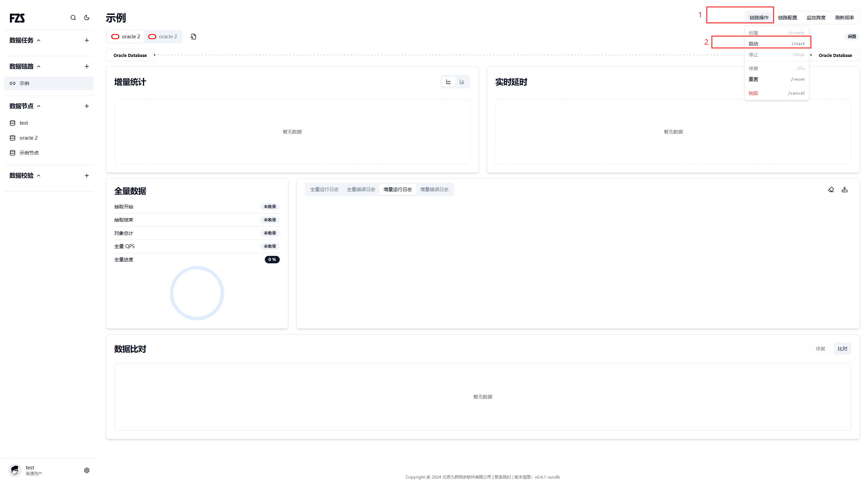Click the search icon in sidebar
Screen dimensions: 868x488
73,18
